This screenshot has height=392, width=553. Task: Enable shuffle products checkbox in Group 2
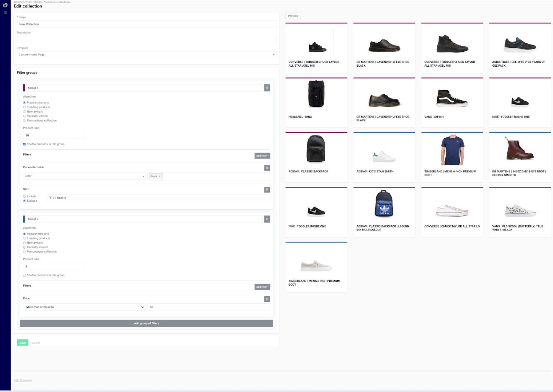click(24, 275)
